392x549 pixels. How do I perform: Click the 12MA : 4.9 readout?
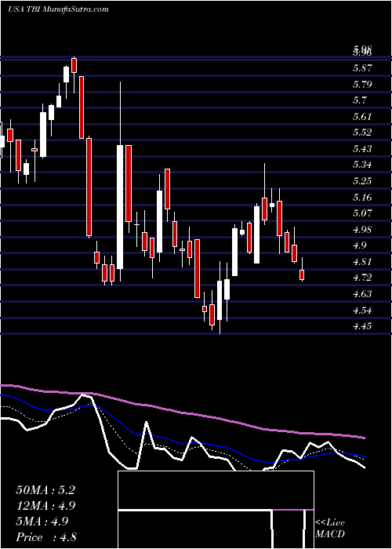(x=45, y=506)
